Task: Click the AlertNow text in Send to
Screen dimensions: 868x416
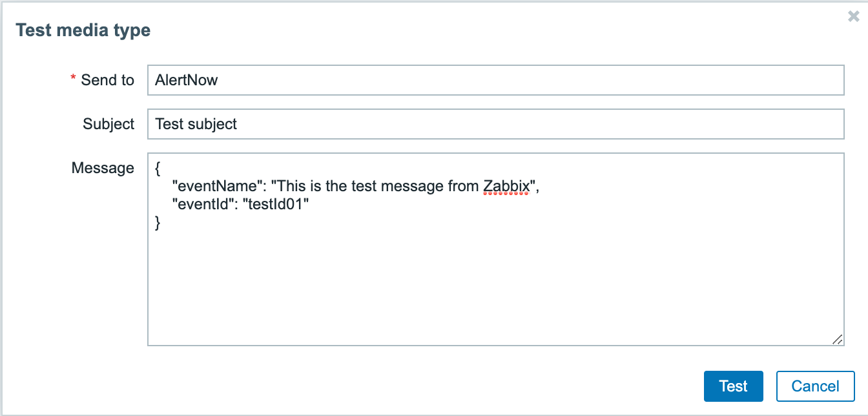Action: point(187,80)
